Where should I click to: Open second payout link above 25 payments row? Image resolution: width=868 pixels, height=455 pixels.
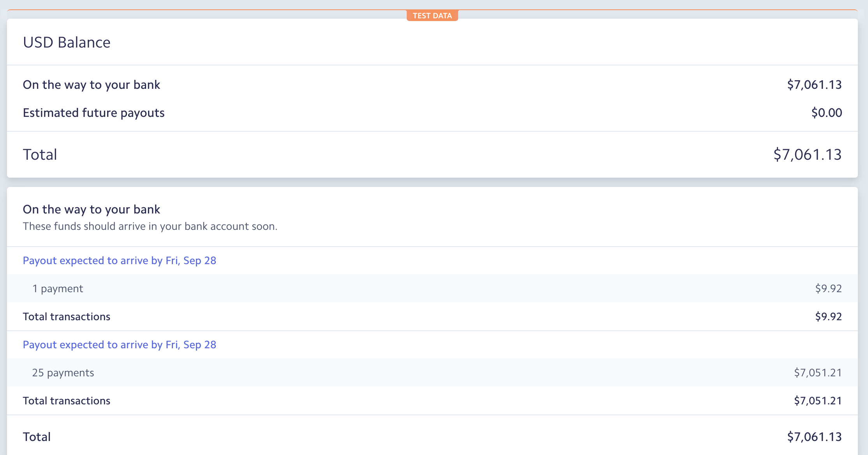pyautogui.click(x=119, y=345)
